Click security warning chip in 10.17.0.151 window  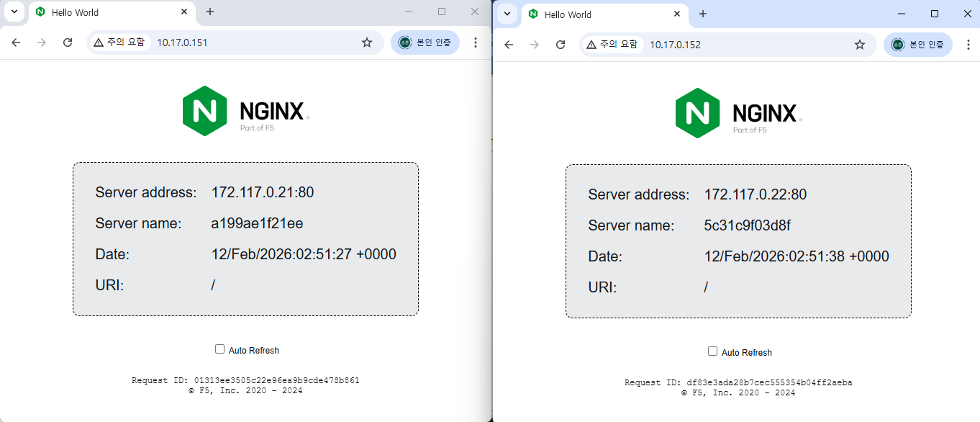tap(119, 42)
